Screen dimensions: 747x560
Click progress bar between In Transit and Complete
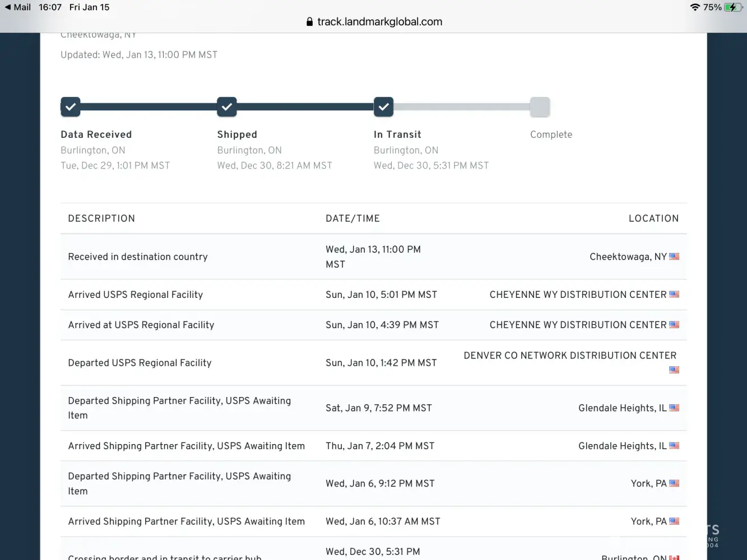[462, 107]
